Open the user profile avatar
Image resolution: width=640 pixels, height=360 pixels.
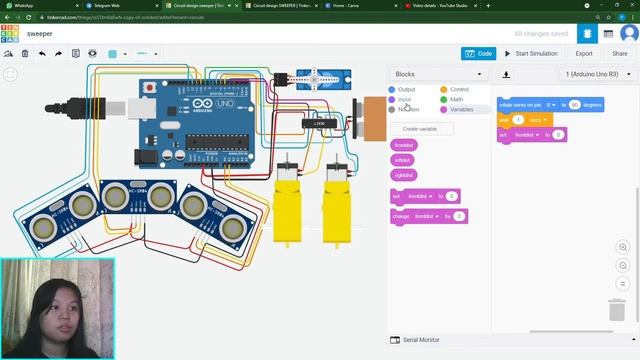click(629, 33)
